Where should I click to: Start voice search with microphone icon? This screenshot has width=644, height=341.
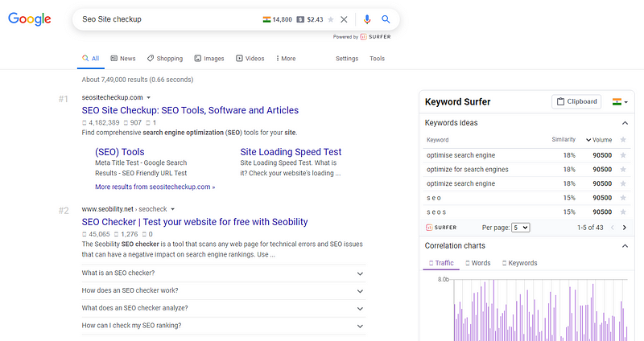click(367, 19)
